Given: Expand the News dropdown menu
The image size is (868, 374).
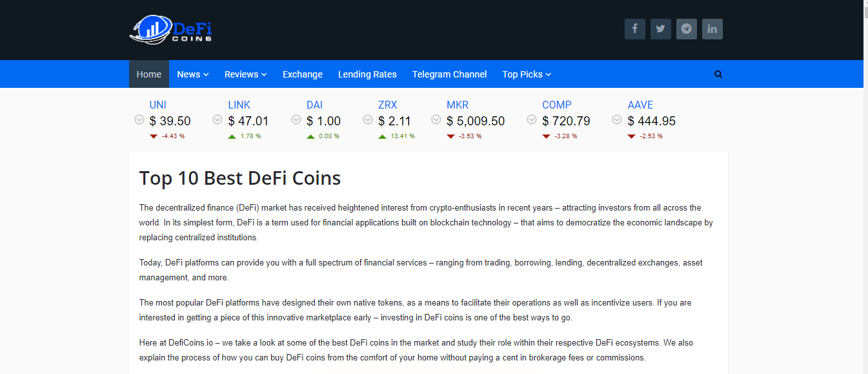Looking at the screenshot, I should pos(192,74).
